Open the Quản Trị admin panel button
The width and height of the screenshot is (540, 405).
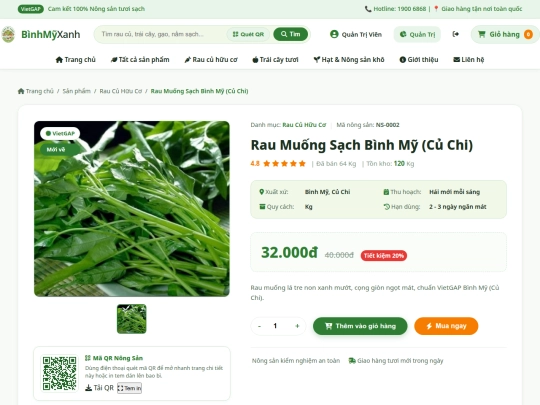[417, 34]
